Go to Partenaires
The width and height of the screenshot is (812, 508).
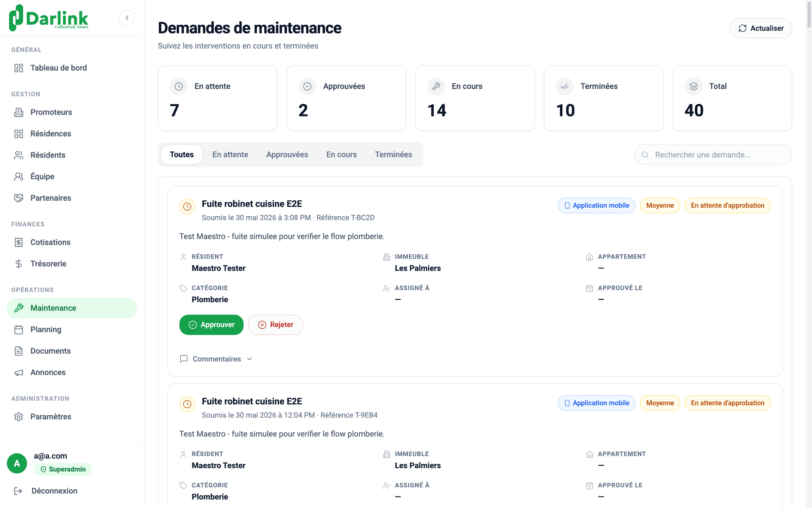(72, 198)
